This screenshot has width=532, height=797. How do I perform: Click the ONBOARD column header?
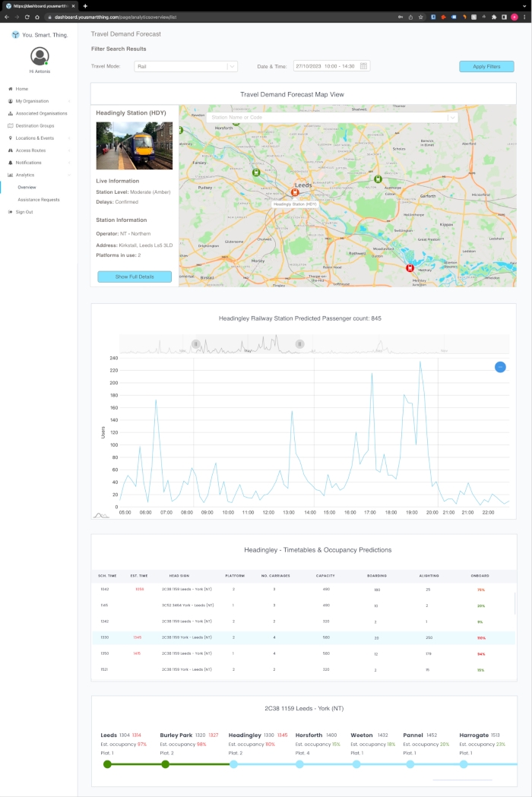click(x=480, y=576)
